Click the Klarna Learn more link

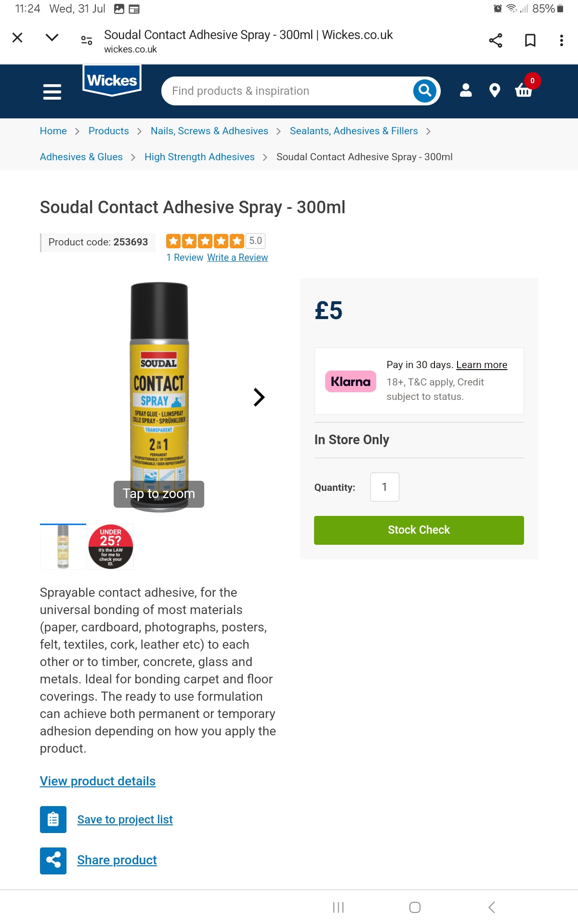pos(482,365)
